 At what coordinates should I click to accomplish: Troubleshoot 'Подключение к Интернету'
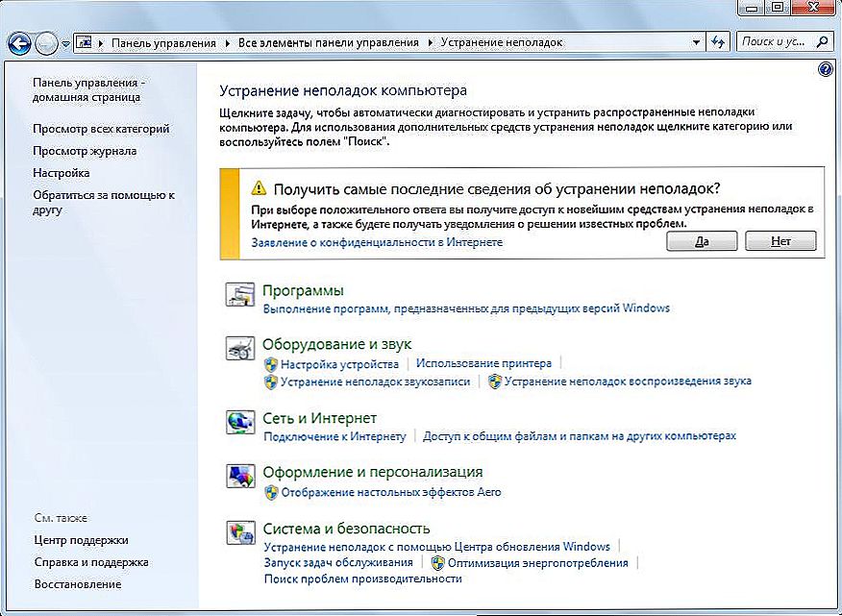pyautogui.click(x=334, y=436)
